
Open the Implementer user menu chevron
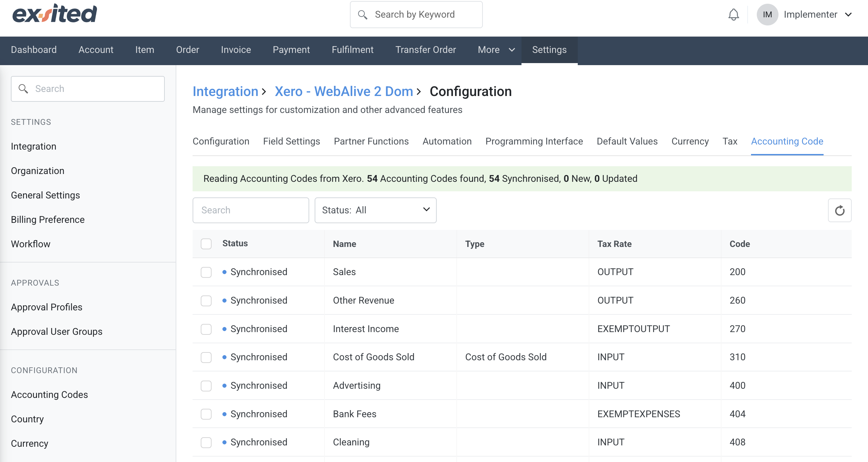click(848, 15)
